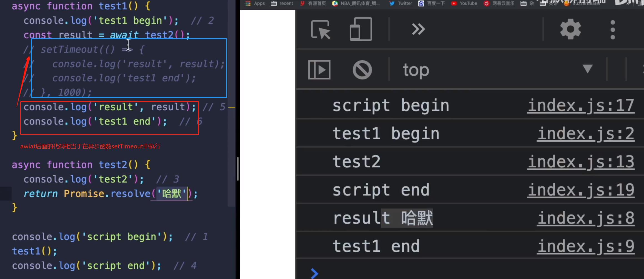Image resolution: width=644 pixels, height=279 pixels.
Task: Show more DevTools tabs with double chevron
Action: tap(418, 29)
